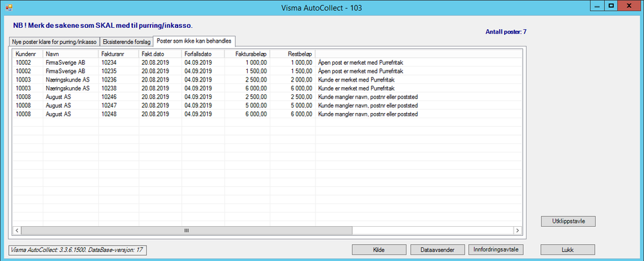Click the Fakturabeløp column header
Viewport: 644px width, 261px height.
(x=247, y=54)
